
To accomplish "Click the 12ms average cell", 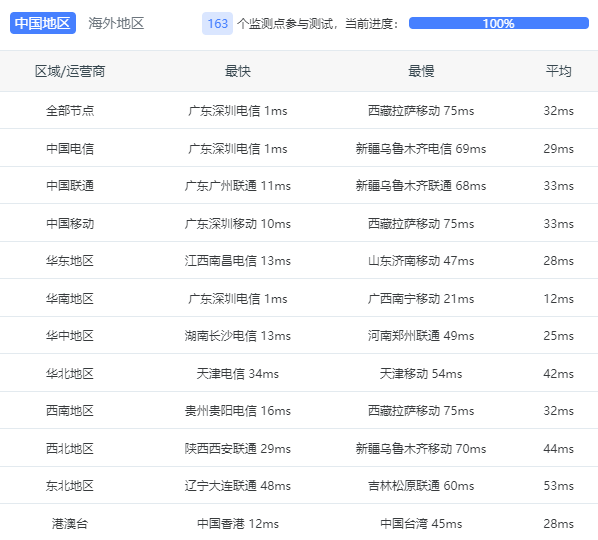I will pos(558,299).
